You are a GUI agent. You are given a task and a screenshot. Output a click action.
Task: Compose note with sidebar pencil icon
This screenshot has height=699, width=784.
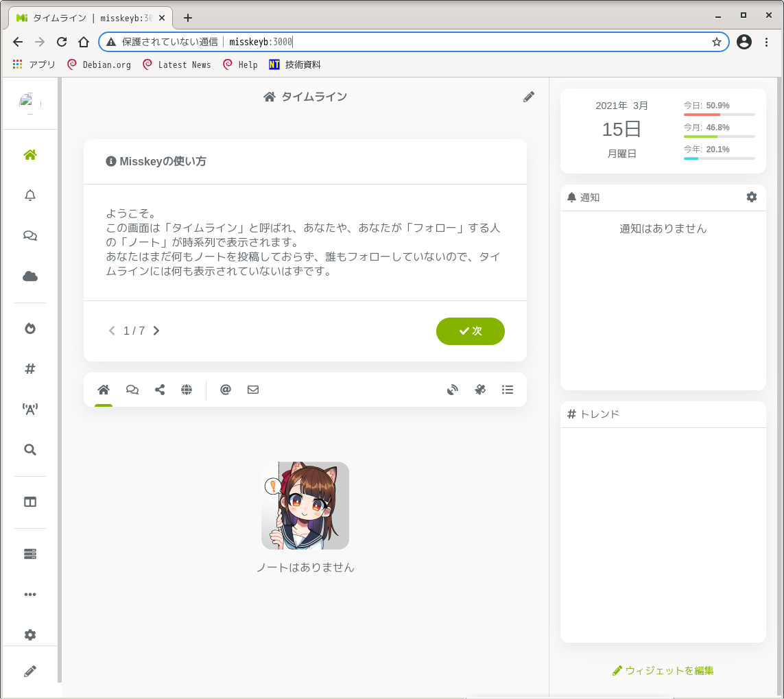(30, 671)
